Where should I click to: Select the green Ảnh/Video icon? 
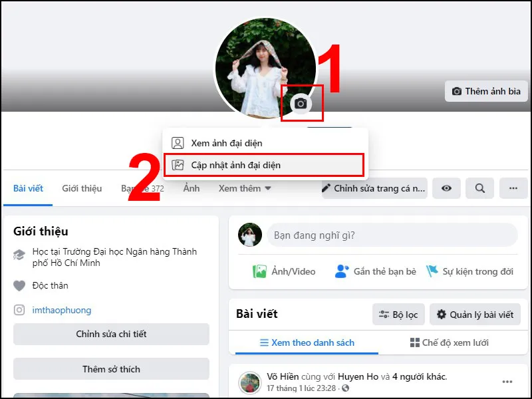click(x=261, y=271)
